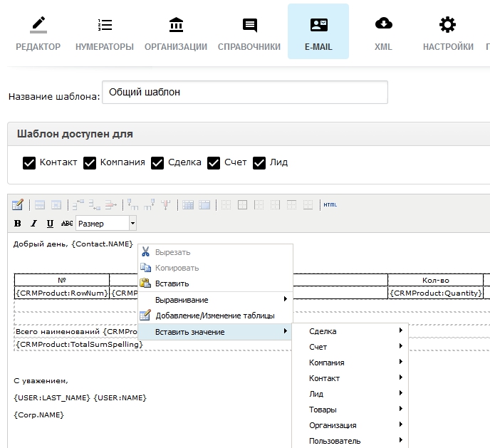This screenshot has width=490, height=448.
Task: Open the Нумераторы list icon
Action: coord(105,33)
